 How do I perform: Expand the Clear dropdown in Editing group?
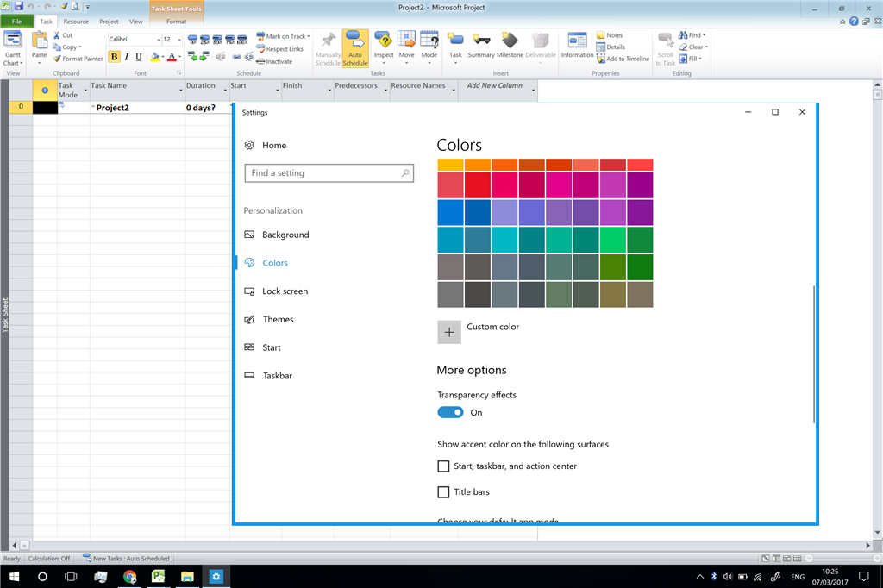706,47
